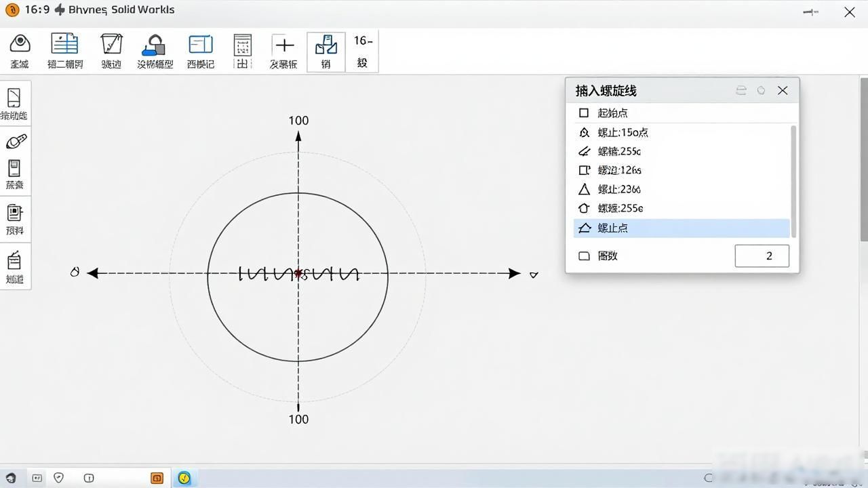Click the pencil icon beside the 255c row

click(584, 151)
